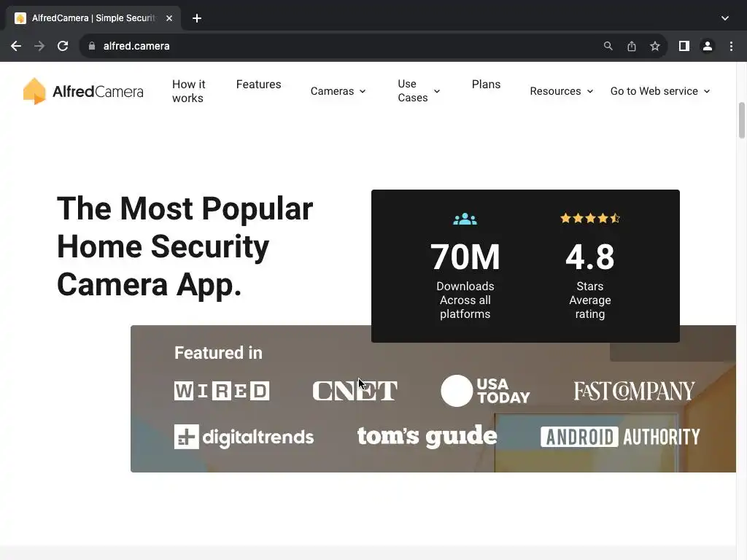Click 'Stars Average rating' text
The width and height of the screenshot is (747, 560).
589,300
